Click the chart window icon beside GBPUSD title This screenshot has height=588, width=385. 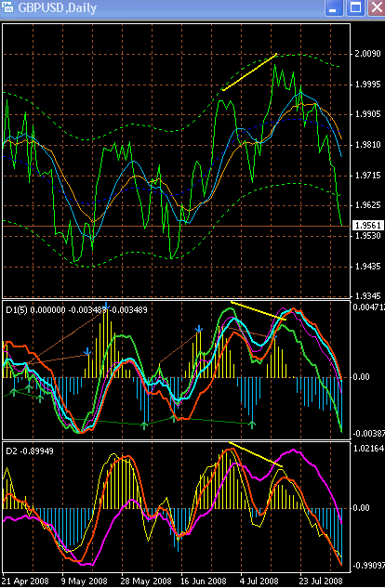pos(7,7)
